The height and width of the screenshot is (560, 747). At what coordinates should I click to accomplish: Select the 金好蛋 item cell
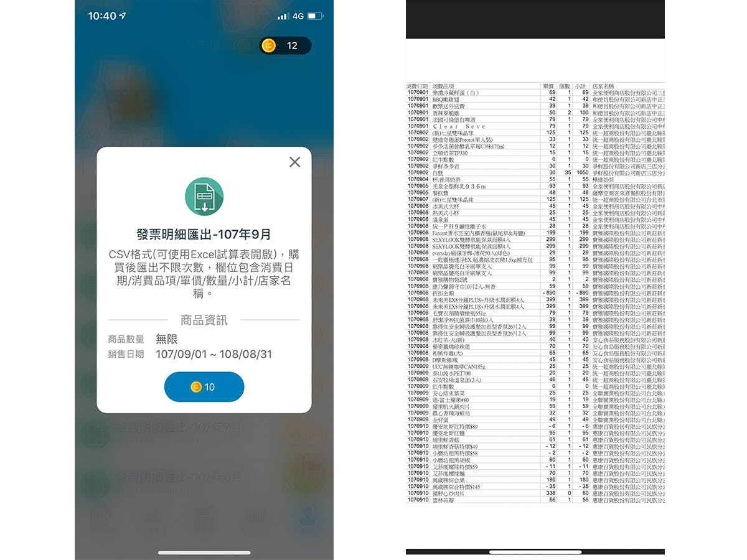click(442, 420)
